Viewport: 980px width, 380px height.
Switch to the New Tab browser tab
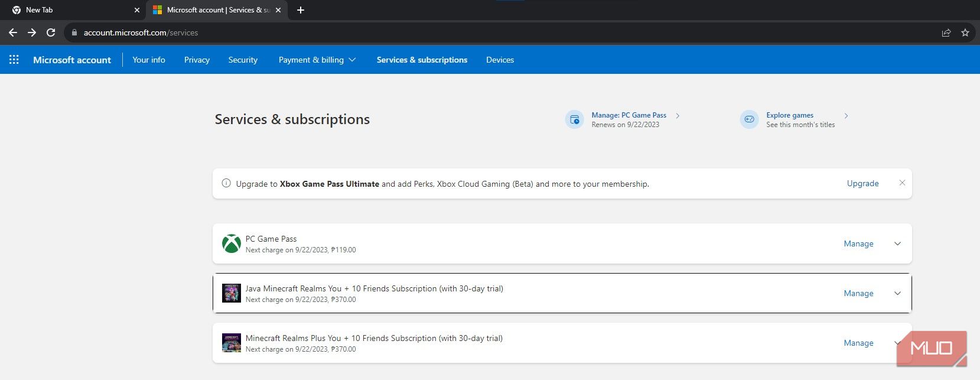pos(71,10)
